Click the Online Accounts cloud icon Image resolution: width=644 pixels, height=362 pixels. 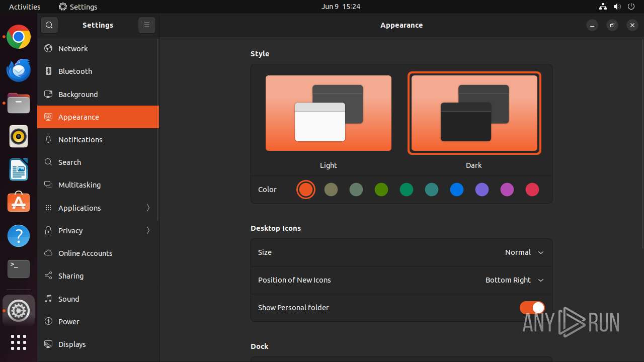click(x=48, y=253)
